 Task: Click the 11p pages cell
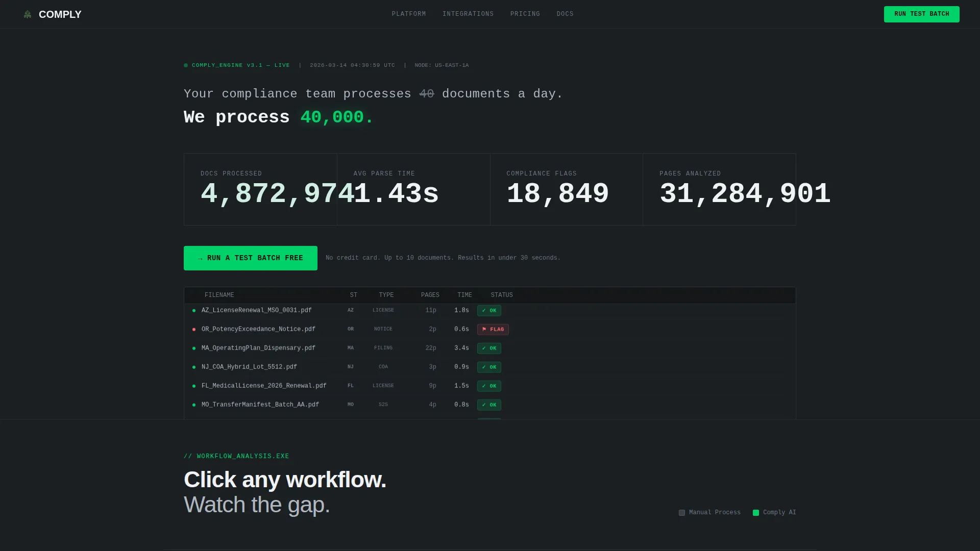[431, 310]
